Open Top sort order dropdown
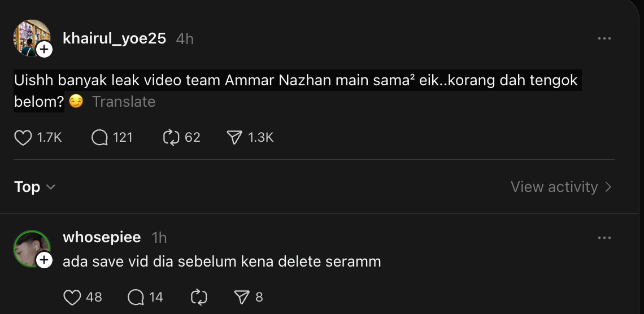The image size is (644, 314). pyautogui.click(x=34, y=187)
